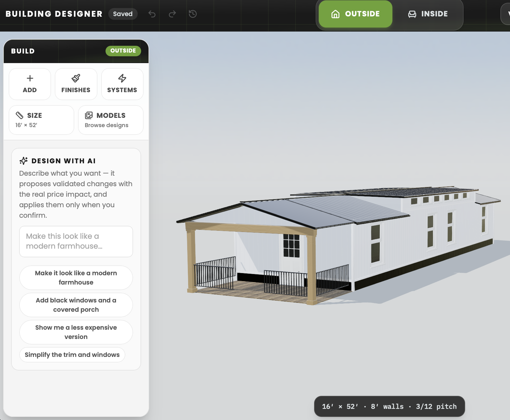Open the SIZE 16' × 52' card
This screenshot has width=510, height=420.
tap(41, 120)
